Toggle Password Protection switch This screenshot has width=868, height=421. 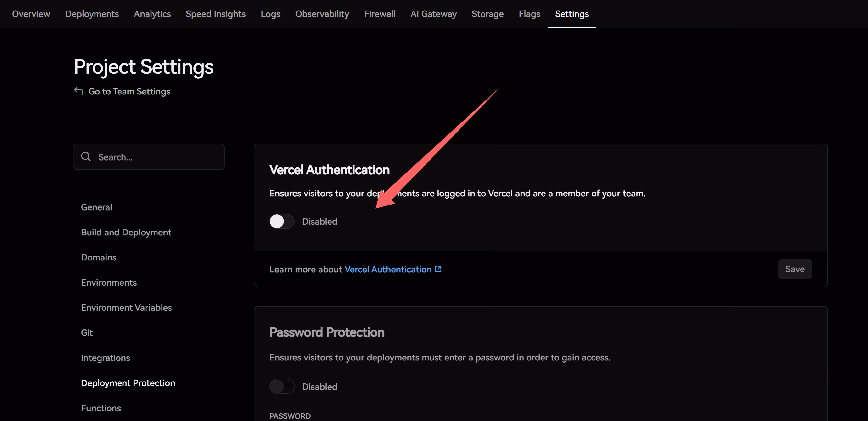pyautogui.click(x=282, y=386)
